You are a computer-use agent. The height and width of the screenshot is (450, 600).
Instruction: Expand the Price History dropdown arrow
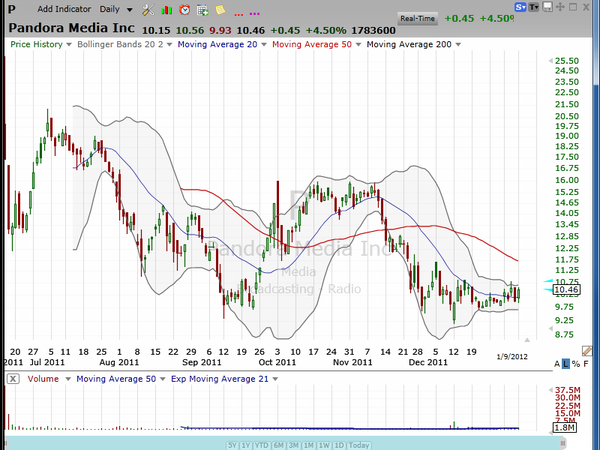[69, 45]
